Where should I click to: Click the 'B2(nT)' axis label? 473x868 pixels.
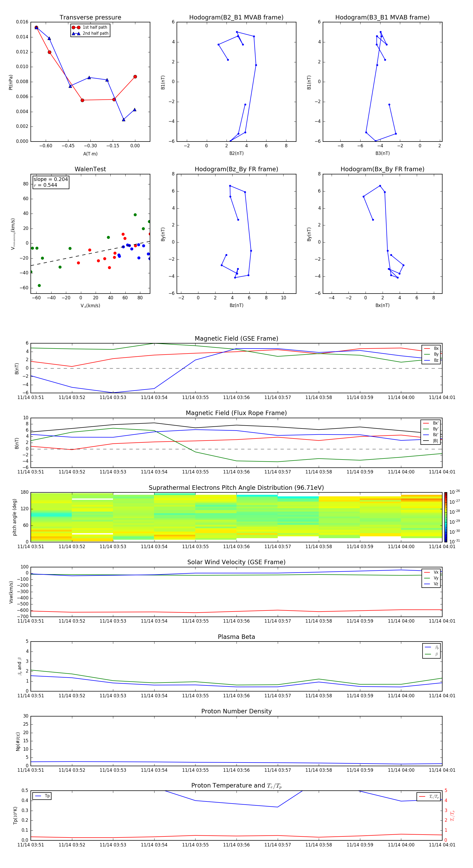point(236,153)
